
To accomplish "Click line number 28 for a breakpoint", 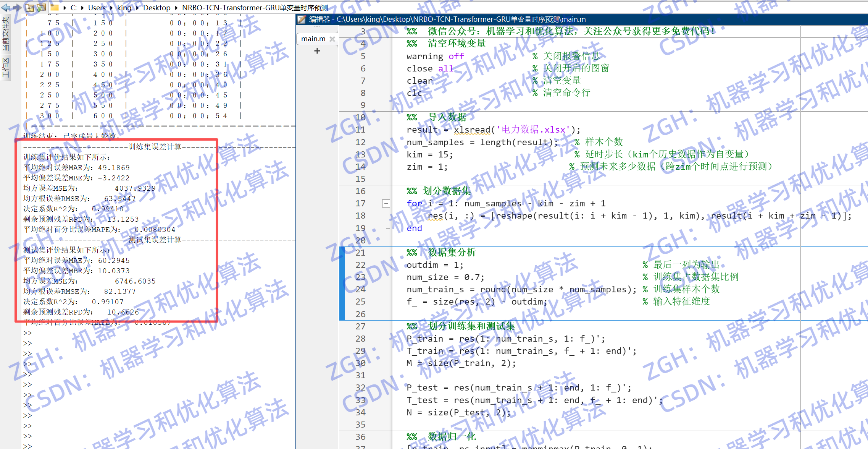I will point(360,339).
